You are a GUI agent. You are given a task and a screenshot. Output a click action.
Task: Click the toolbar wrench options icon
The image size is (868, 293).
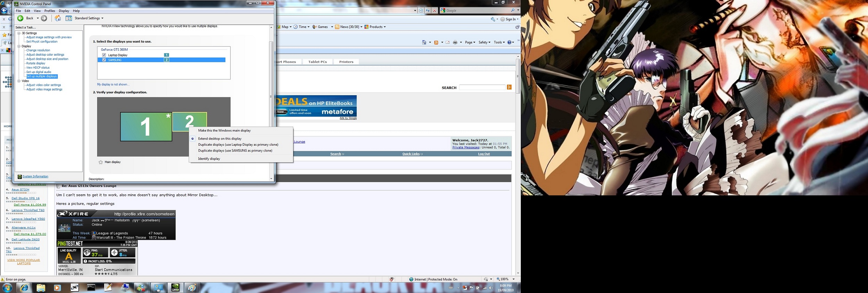pos(493,19)
